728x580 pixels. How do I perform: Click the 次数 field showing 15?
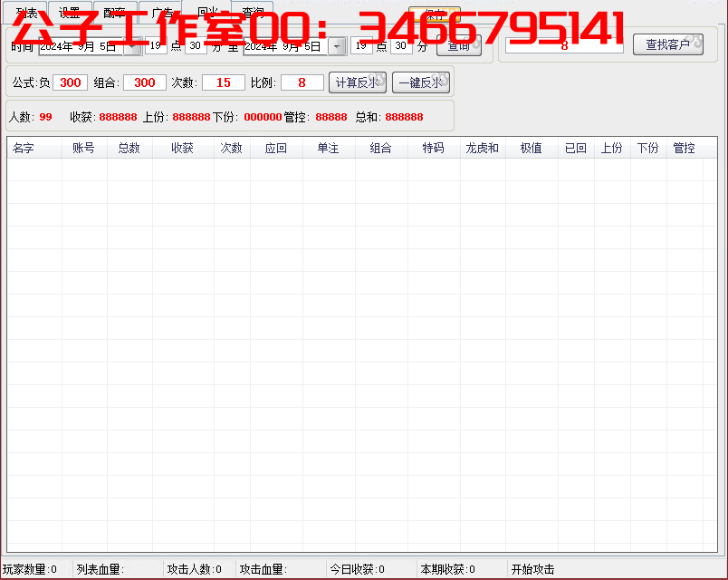point(224,82)
